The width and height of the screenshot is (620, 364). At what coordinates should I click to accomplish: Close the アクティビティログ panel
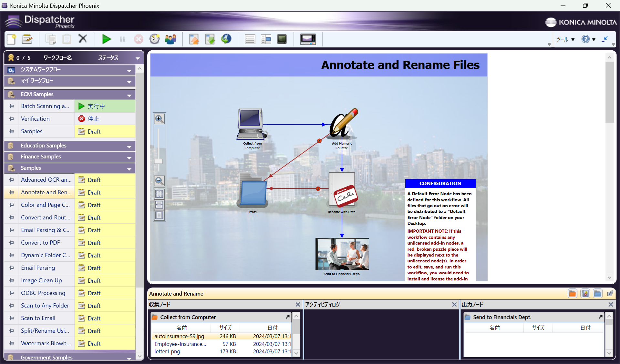click(454, 304)
